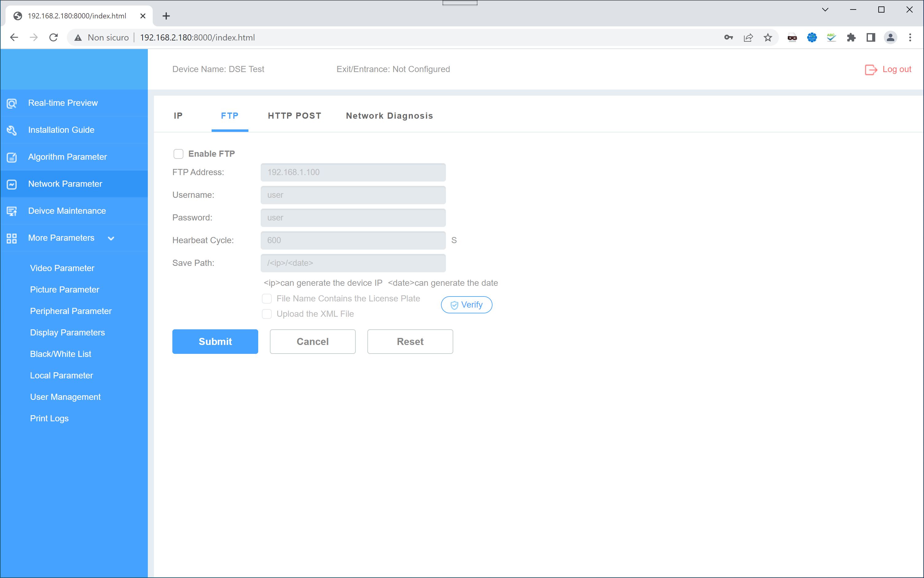Tick the Upload the XML File checkbox
924x578 pixels.
pos(266,314)
